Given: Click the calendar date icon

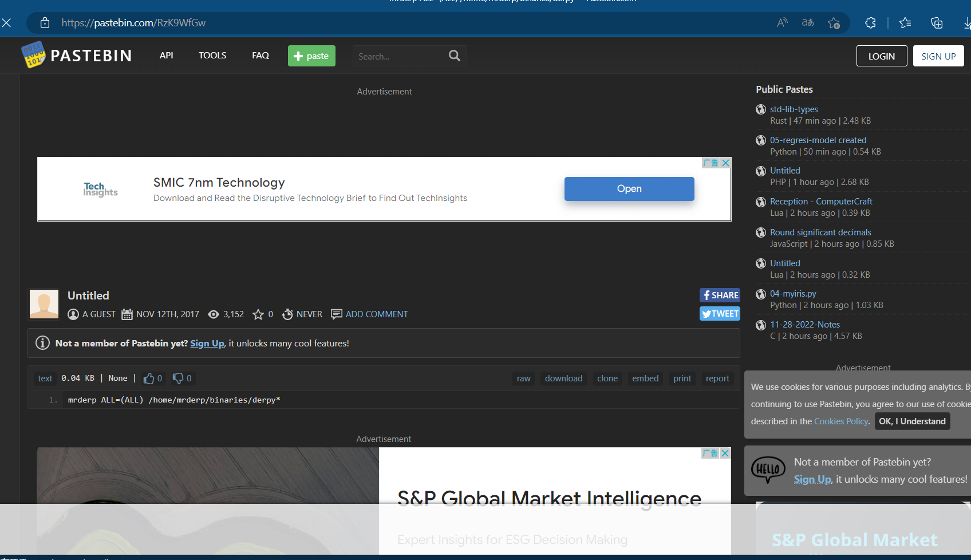Looking at the screenshot, I should [x=127, y=314].
